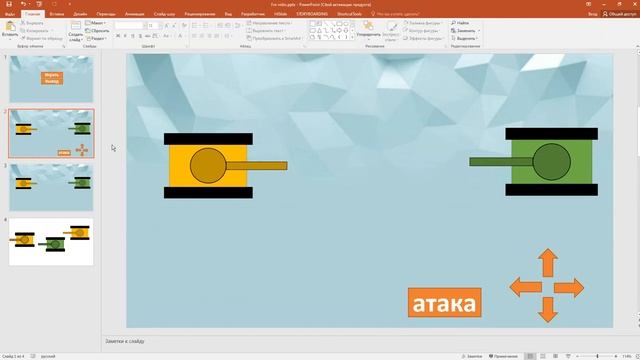This screenshot has width=640, height=360.
Task: Click the orange атака button on slide
Action: [x=444, y=302]
